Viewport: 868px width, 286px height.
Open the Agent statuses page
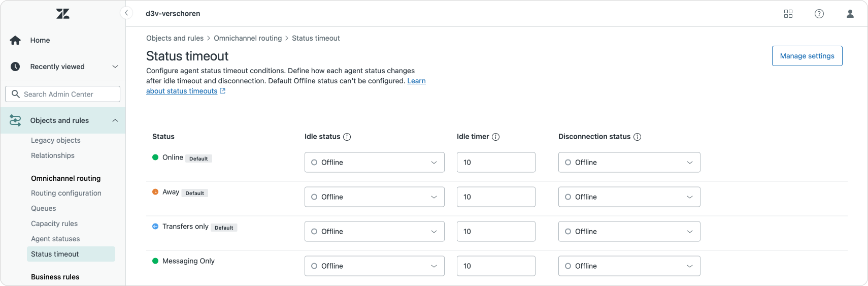click(x=55, y=239)
